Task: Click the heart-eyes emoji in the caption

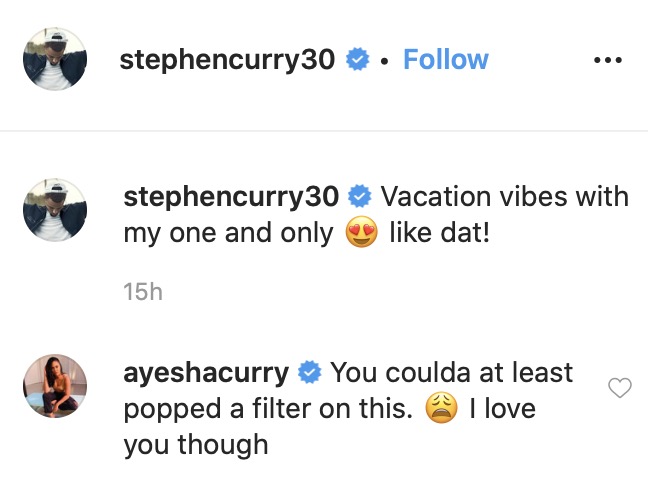Action: (360, 233)
